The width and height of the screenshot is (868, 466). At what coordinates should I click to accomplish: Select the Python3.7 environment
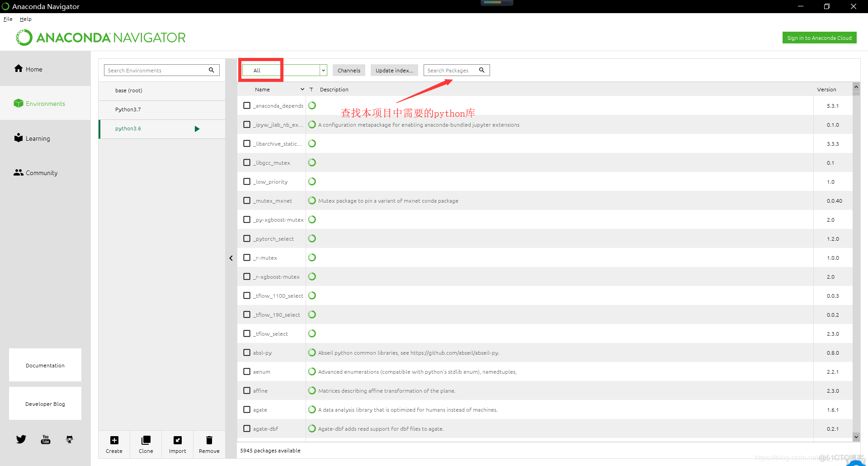[162, 109]
